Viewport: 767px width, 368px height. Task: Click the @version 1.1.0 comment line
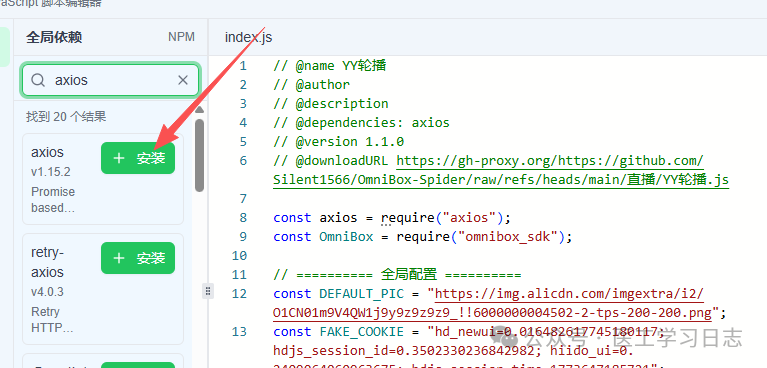click(338, 141)
